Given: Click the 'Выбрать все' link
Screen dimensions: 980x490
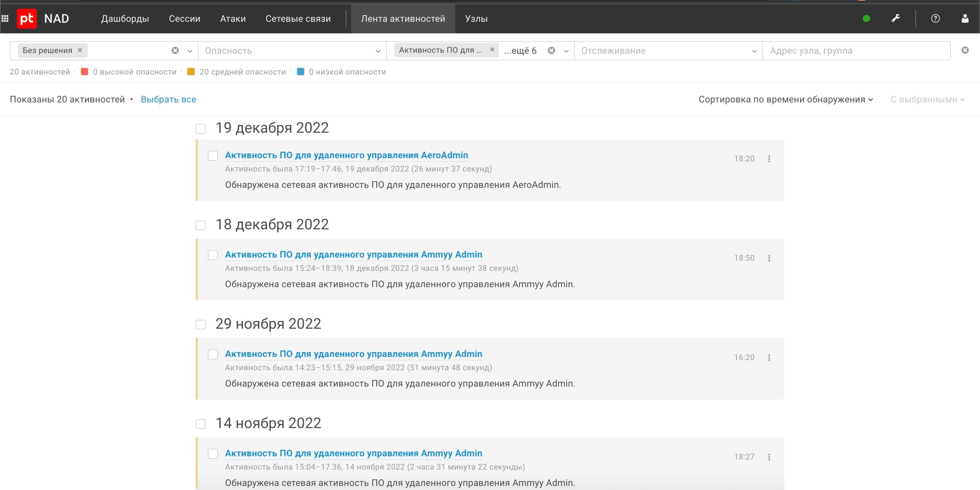Looking at the screenshot, I should tap(168, 100).
